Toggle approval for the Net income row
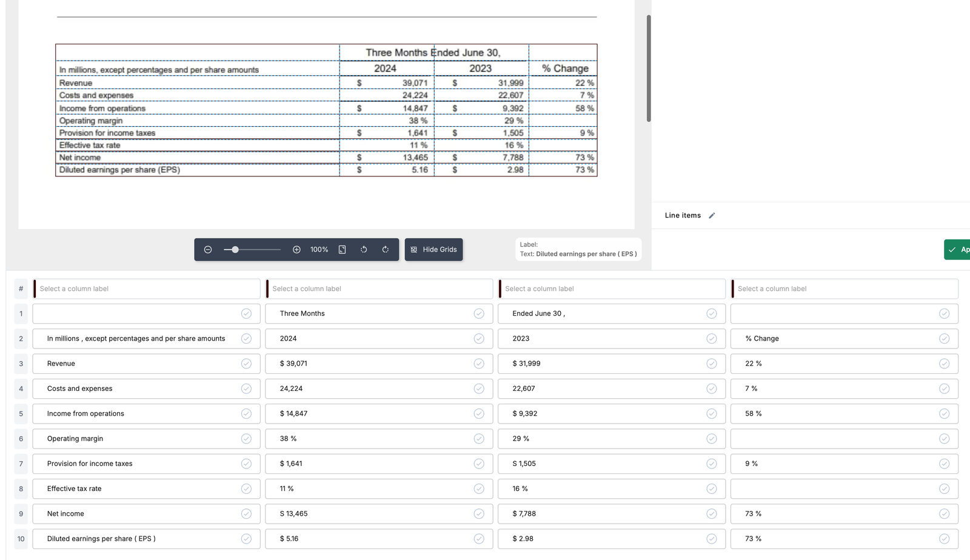 [247, 513]
